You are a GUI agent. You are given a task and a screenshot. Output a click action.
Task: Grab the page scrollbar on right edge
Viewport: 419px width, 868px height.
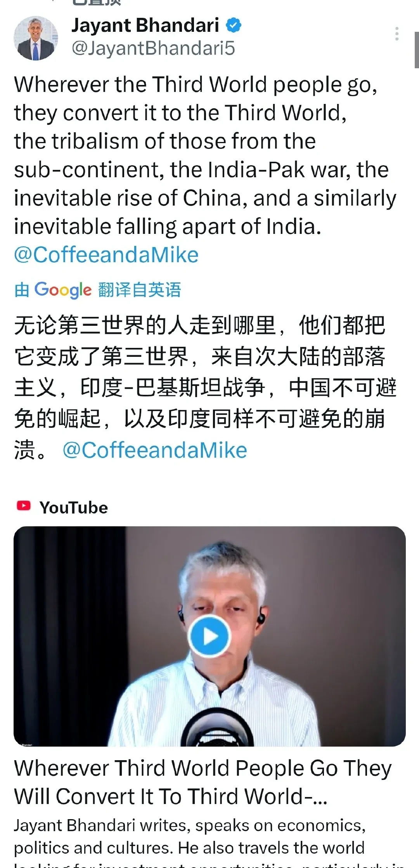[x=416, y=50]
